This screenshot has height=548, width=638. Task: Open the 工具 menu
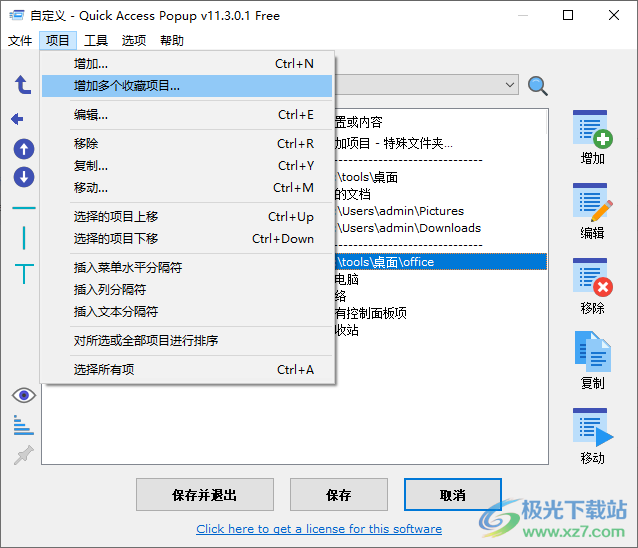(x=96, y=40)
